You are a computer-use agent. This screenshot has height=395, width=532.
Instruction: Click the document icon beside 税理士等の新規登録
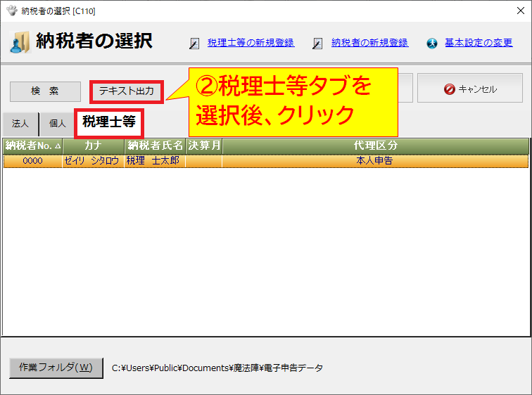(x=194, y=44)
